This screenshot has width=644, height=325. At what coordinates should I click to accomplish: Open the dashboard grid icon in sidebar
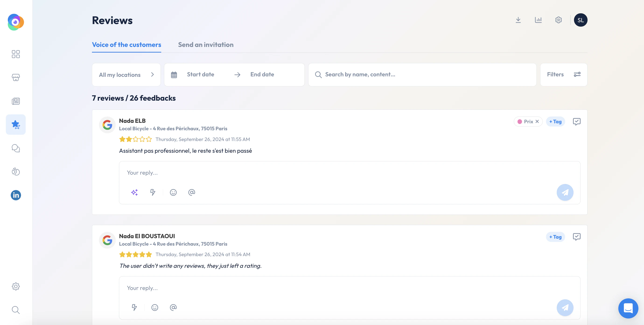[x=15, y=54]
